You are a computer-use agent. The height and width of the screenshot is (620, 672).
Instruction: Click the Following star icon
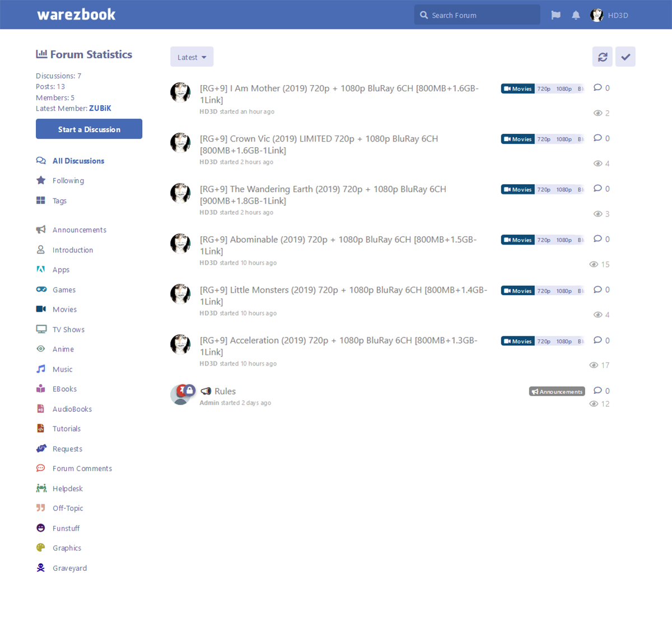[x=41, y=180]
